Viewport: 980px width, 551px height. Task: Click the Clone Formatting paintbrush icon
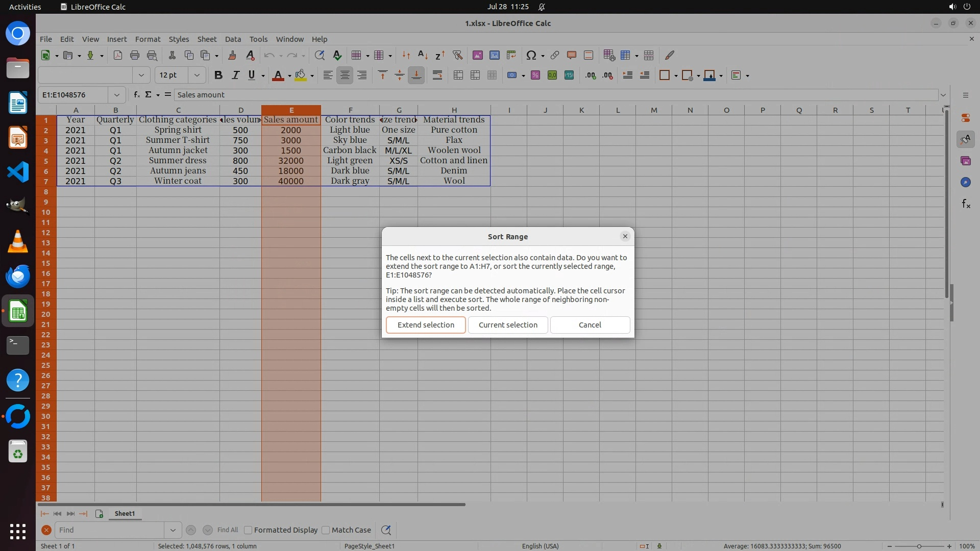pyautogui.click(x=232, y=55)
